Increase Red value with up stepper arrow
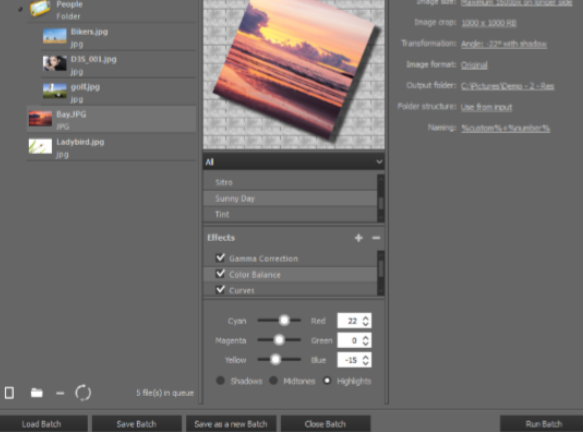583x432 pixels. (365, 318)
